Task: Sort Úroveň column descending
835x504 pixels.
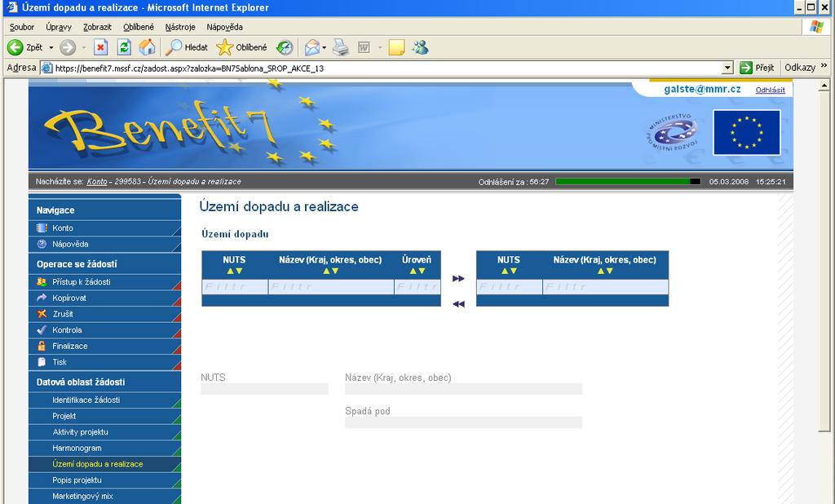Action: coord(422,272)
